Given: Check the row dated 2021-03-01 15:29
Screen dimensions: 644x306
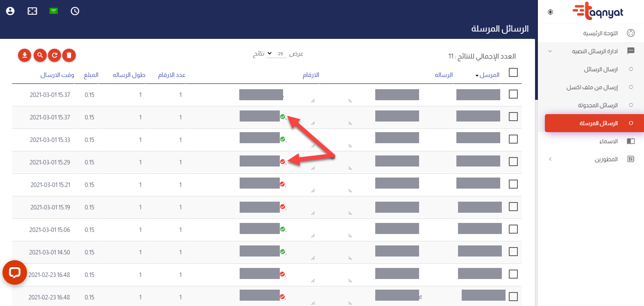Looking at the screenshot, I should pos(513,162).
